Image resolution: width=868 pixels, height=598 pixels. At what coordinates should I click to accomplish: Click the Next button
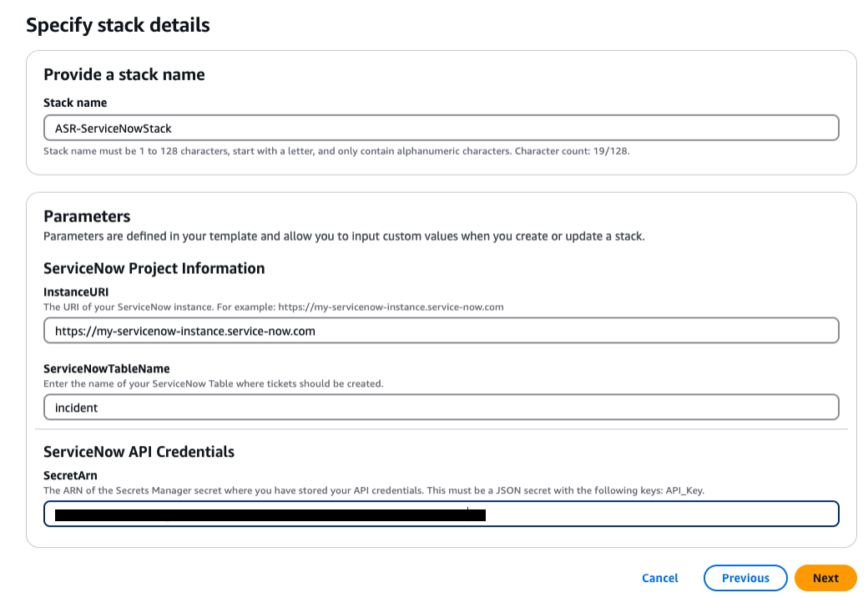825,578
